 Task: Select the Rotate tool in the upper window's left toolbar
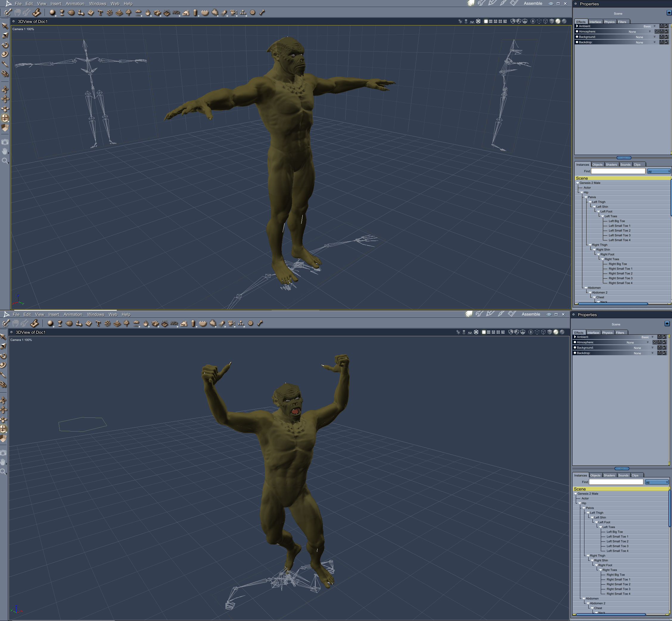(5, 45)
